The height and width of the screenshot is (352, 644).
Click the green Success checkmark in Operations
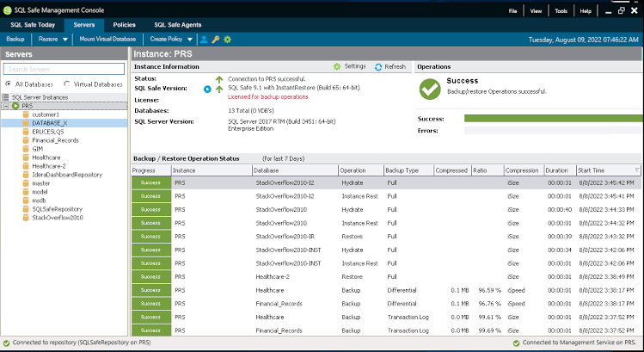click(x=430, y=90)
